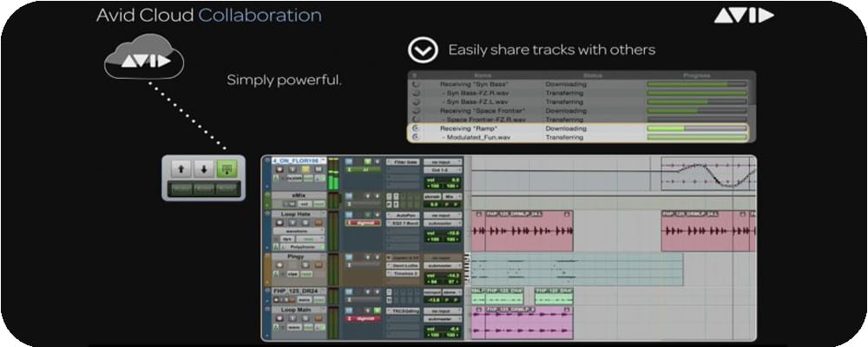Click the progress bar for Receiving "Ramp"
The image size is (868, 347).
(696, 128)
